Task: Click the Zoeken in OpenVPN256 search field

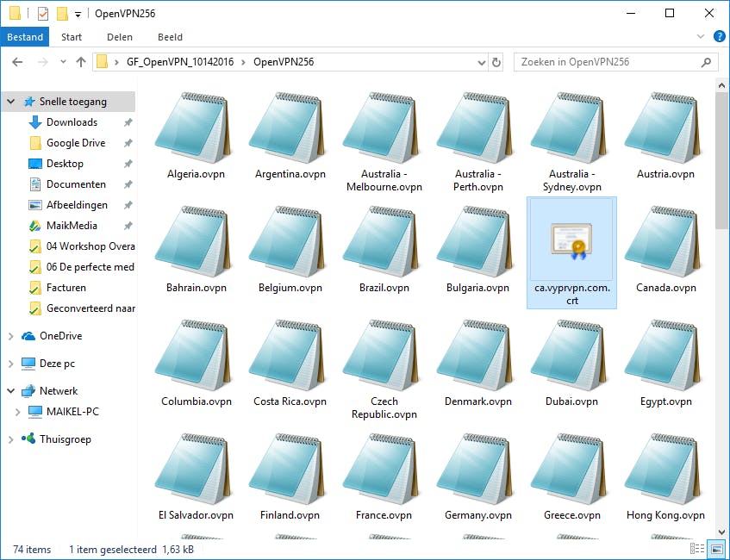Action: pyautogui.click(x=615, y=62)
